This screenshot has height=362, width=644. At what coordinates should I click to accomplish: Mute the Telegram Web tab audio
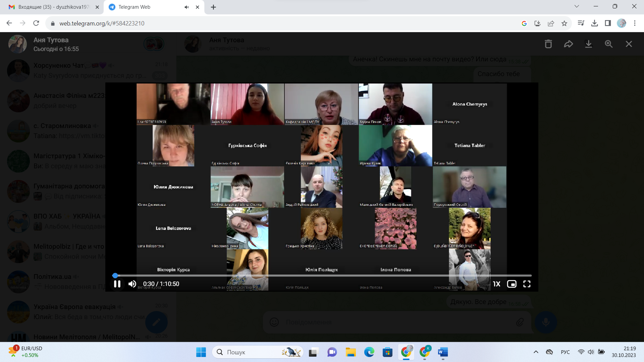click(x=186, y=7)
